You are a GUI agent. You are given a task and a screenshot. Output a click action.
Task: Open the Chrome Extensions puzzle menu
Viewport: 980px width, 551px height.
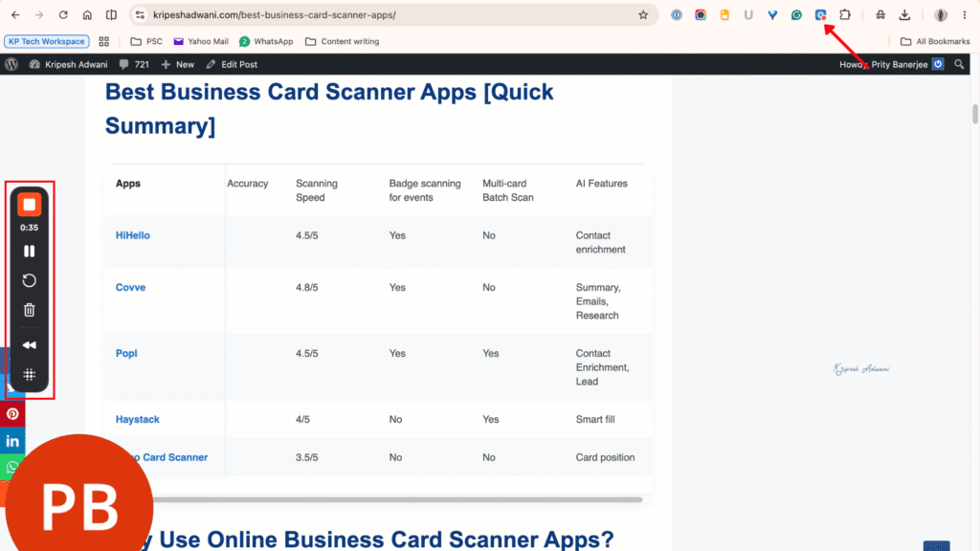click(x=845, y=15)
